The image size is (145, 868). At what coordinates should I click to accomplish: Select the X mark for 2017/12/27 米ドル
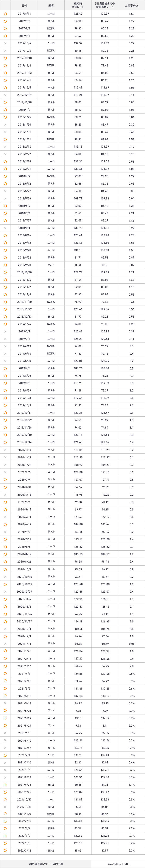(x=5, y=95)
